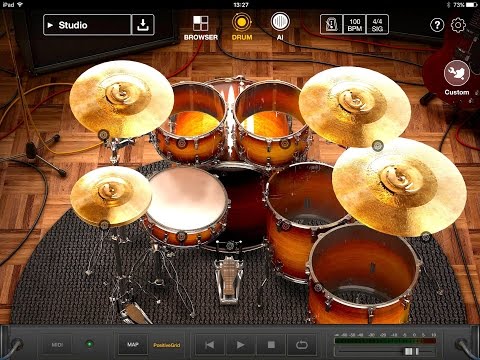480x360 pixels.
Task: Open the AI tab
Action: (x=280, y=26)
